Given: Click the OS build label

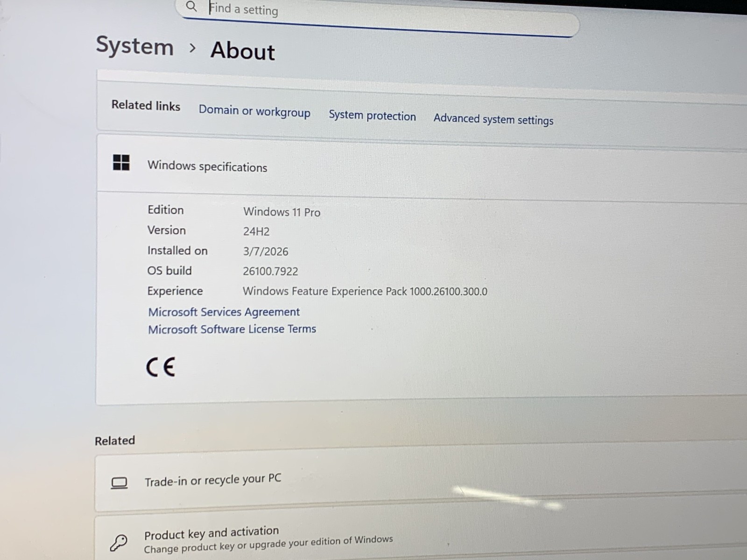Looking at the screenshot, I should (x=169, y=271).
